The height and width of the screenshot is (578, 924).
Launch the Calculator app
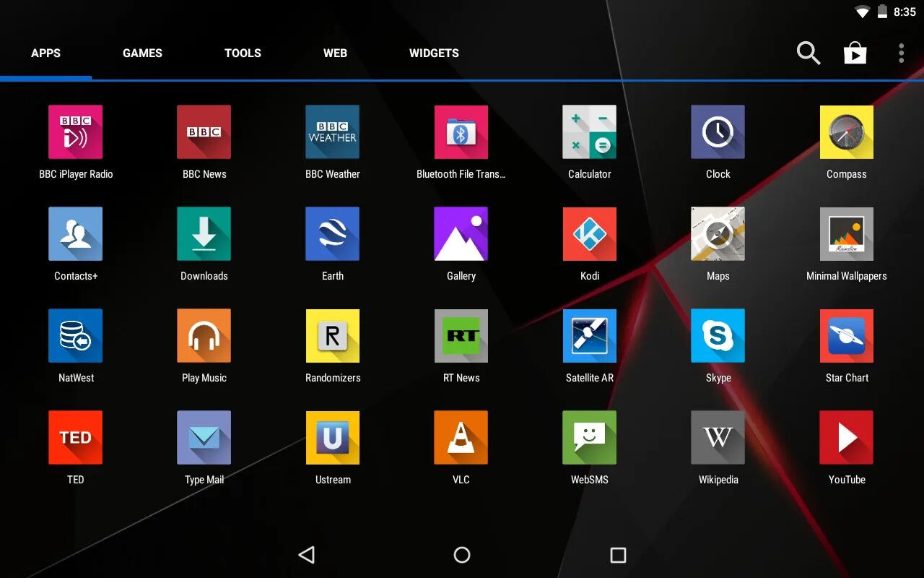point(590,132)
